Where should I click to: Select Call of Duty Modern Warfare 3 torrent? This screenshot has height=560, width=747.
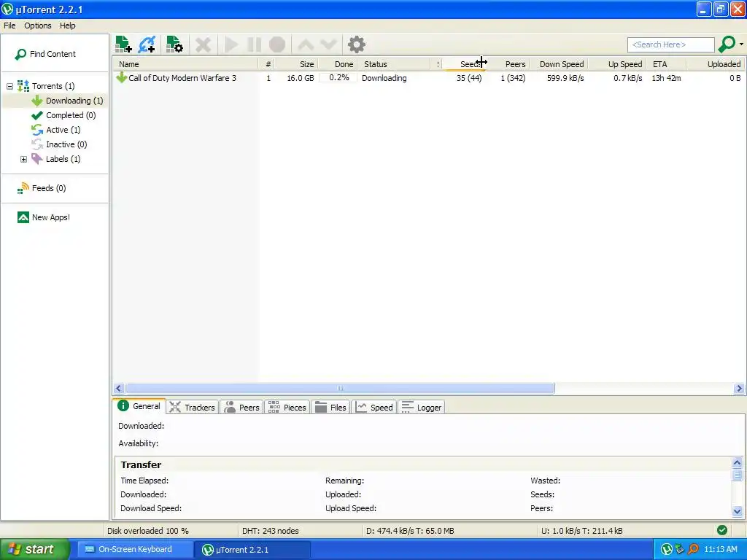click(x=182, y=78)
